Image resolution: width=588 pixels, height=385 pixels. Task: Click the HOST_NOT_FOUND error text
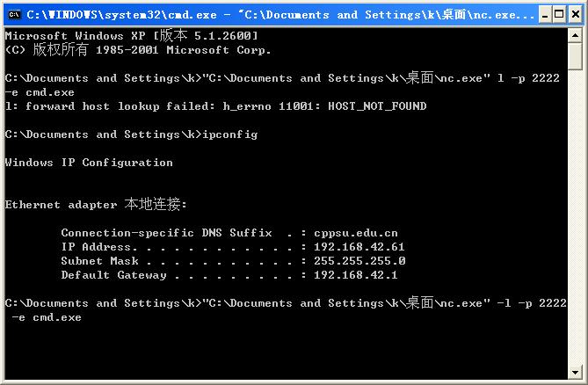[x=376, y=106]
